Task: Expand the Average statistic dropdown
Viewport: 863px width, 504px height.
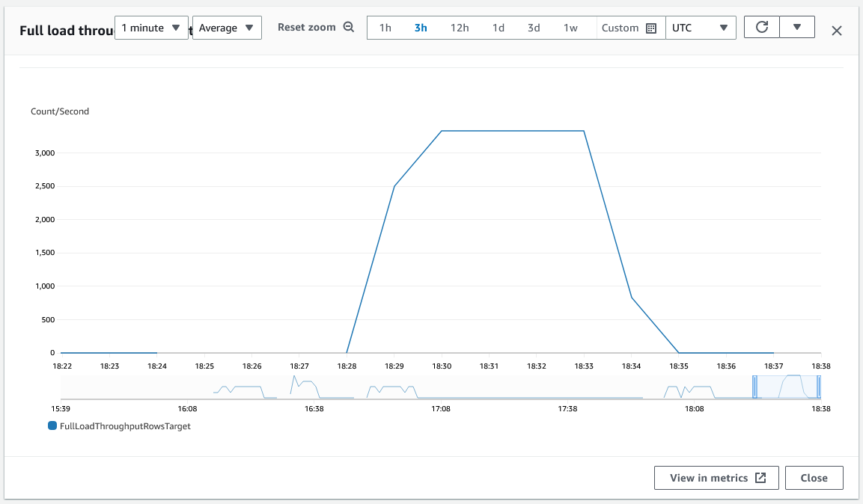Action: [227, 28]
